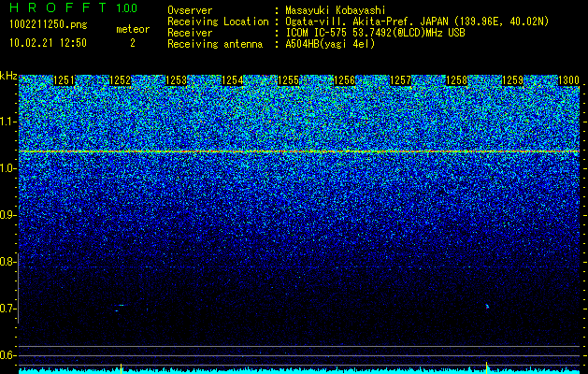Click the 'meteor' count label
This screenshot has height=374, width=588.
133,29
